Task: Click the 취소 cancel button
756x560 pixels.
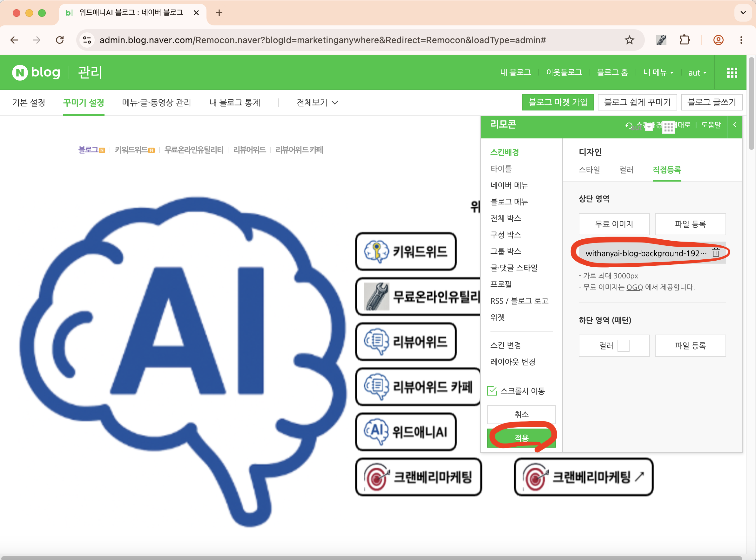Action: pyautogui.click(x=522, y=414)
